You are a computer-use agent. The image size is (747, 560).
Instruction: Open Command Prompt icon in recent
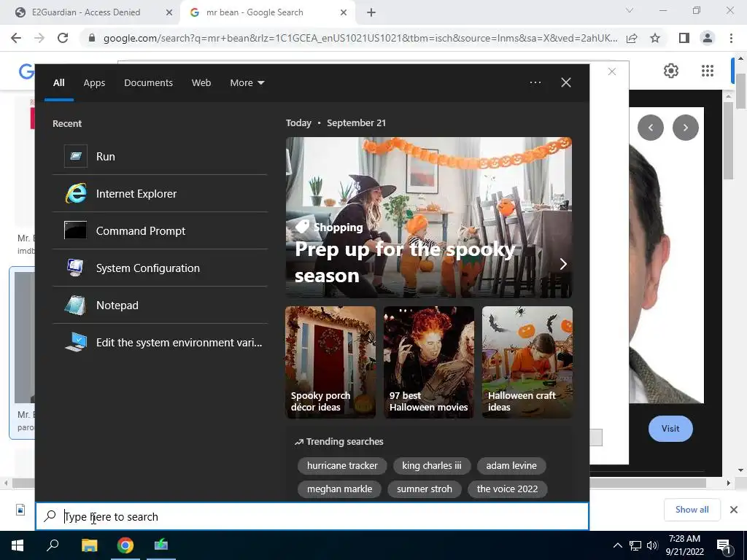(x=75, y=230)
